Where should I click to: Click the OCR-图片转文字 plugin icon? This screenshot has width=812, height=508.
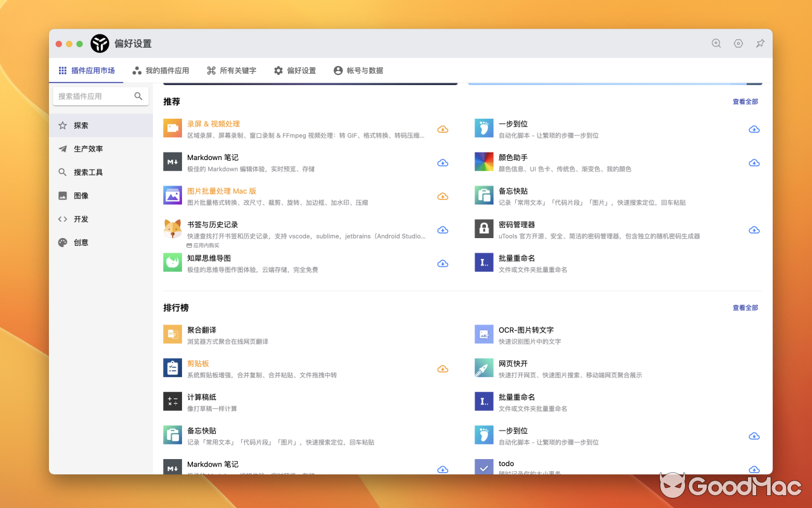pyautogui.click(x=483, y=334)
